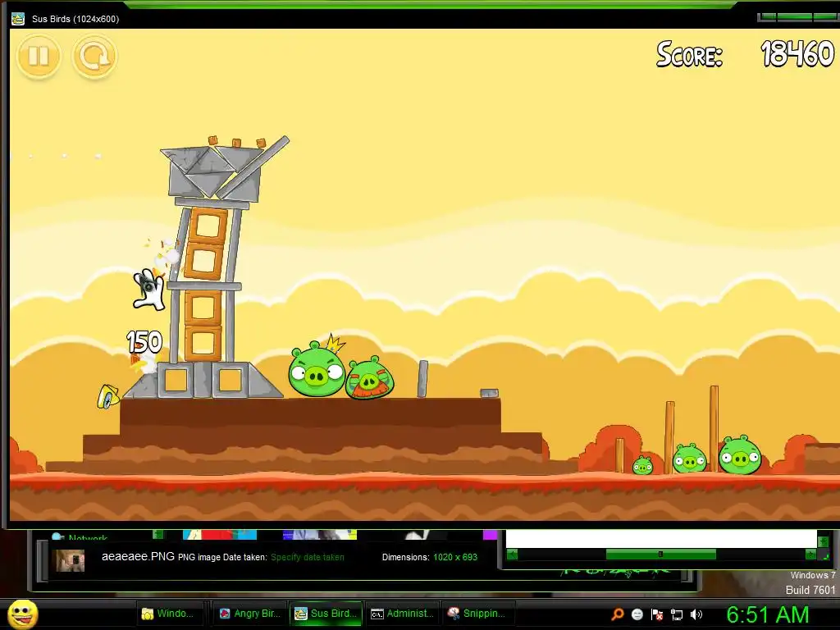Click the Sus Bird... taskbar button
The width and height of the screenshot is (840, 630).
[x=326, y=614]
